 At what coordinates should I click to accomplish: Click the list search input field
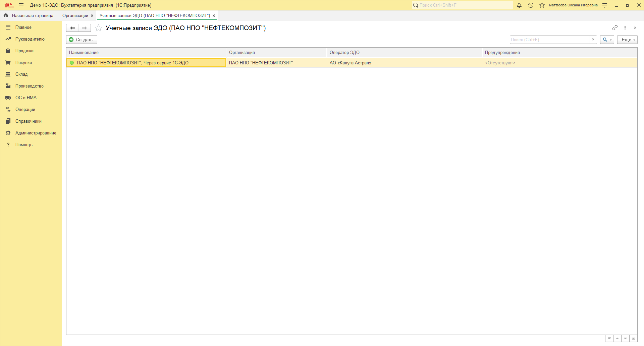[x=549, y=40]
